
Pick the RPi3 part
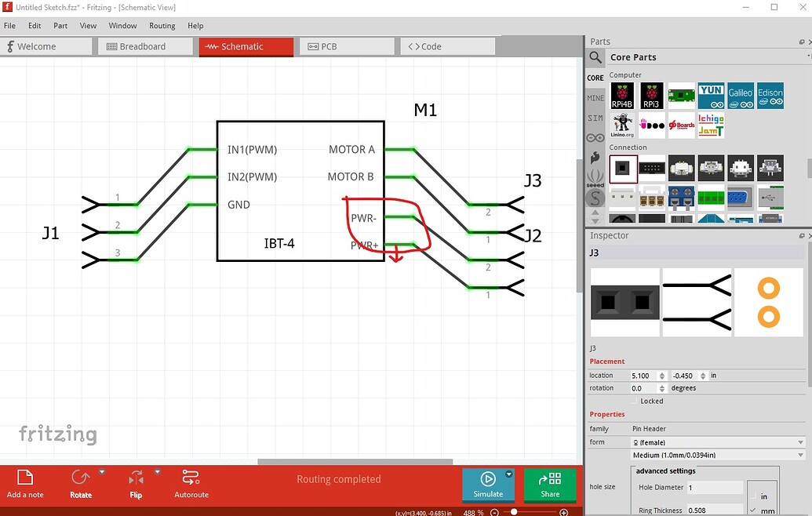click(651, 96)
